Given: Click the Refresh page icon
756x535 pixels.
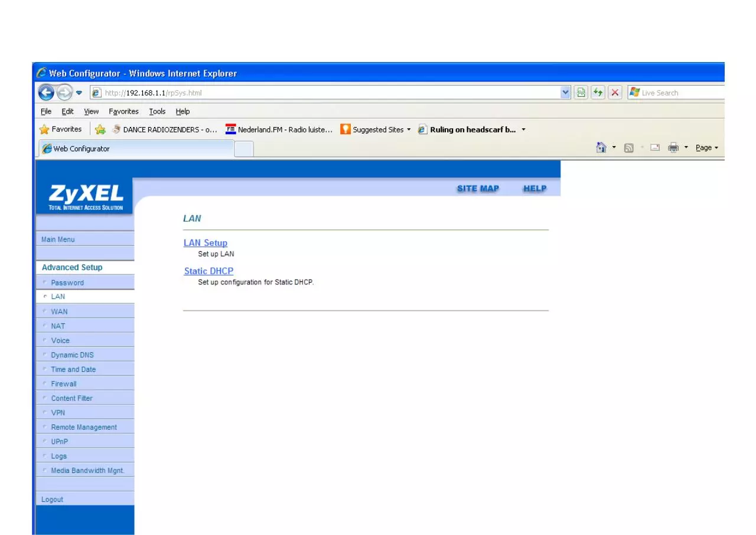Looking at the screenshot, I should coord(598,92).
